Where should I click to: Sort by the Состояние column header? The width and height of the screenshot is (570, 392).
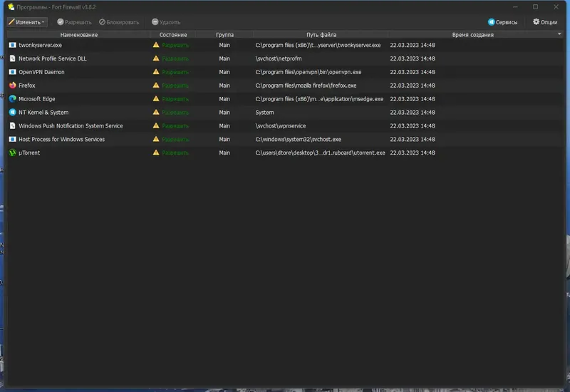coord(173,35)
